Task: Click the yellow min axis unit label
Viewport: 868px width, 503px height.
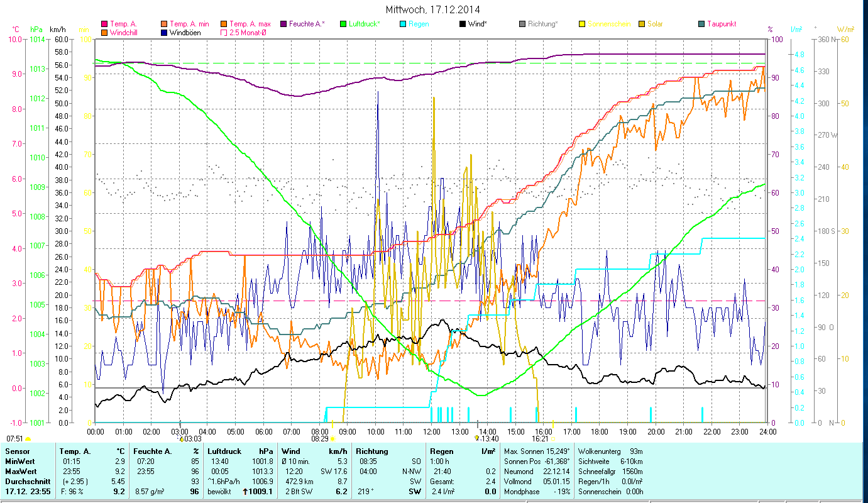Action: 83,30
